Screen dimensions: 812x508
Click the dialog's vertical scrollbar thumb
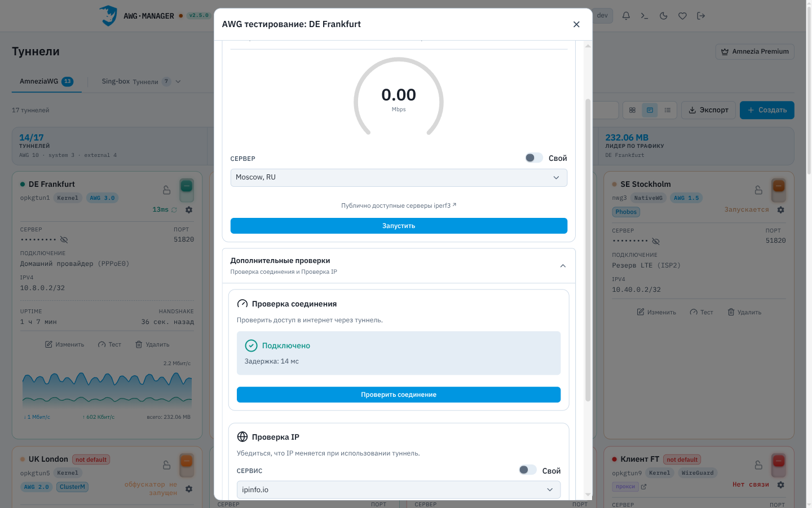[x=588, y=250]
